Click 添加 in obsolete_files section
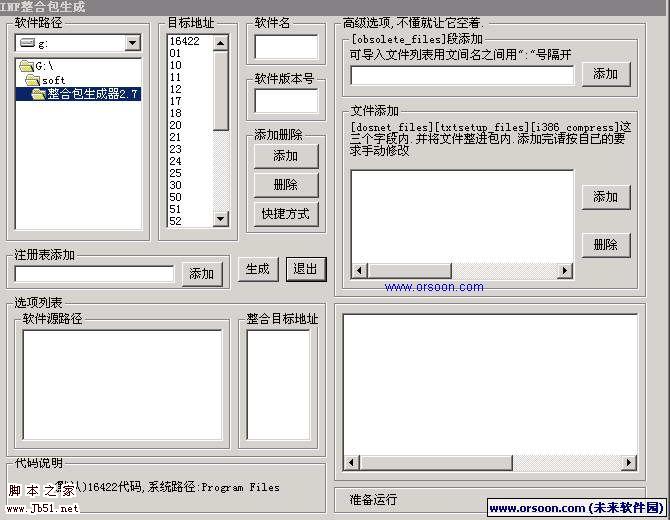670x520 pixels. (605, 74)
